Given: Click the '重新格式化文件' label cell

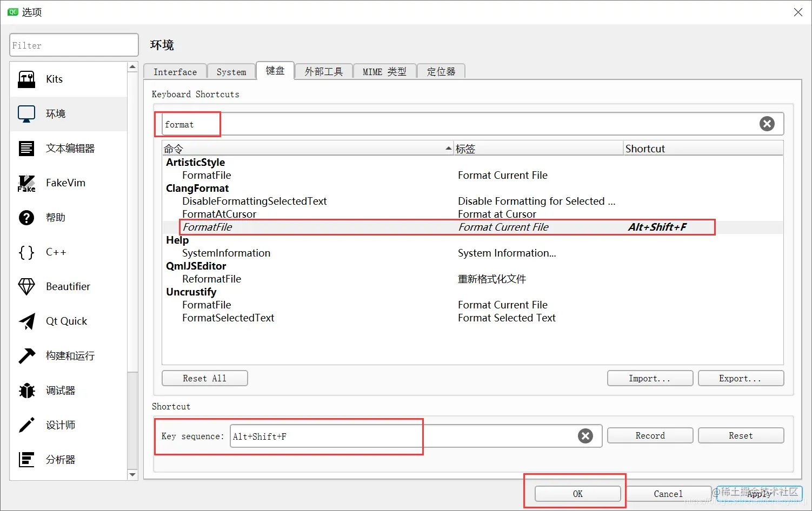Looking at the screenshot, I should tap(492, 279).
